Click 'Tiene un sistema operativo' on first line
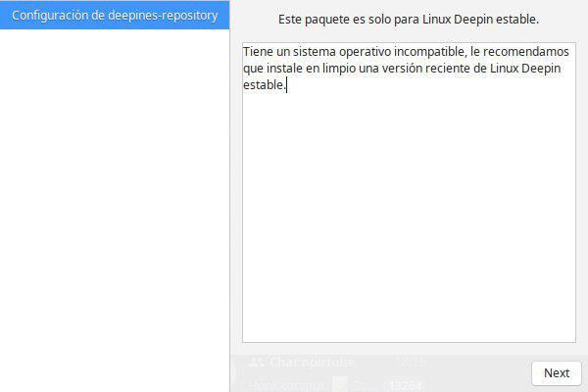This screenshot has width=588, height=392. tap(310, 50)
